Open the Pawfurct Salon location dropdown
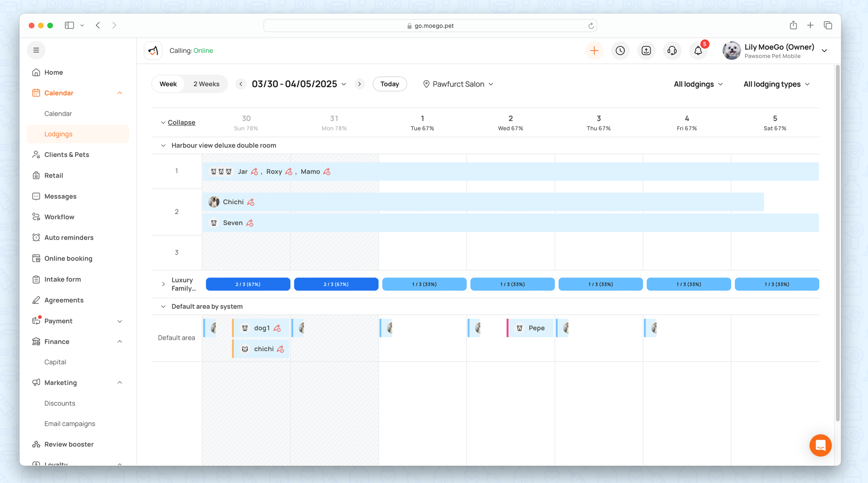The width and height of the screenshot is (868, 483). point(458,84)
